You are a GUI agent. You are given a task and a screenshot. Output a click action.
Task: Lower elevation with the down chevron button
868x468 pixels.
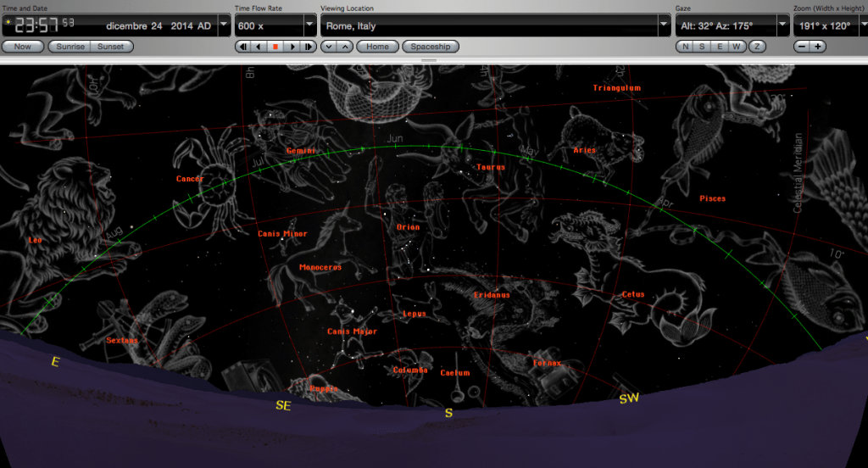[x=329, y=47]
